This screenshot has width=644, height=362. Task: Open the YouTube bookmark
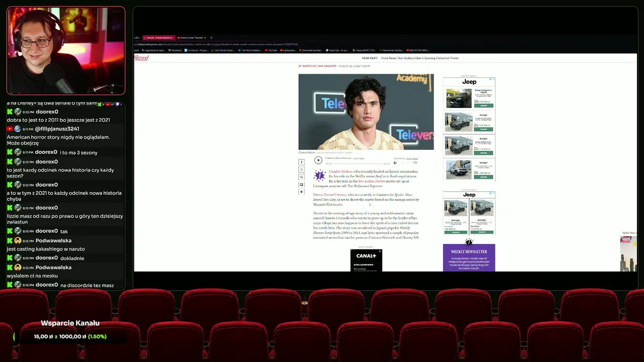271,50
